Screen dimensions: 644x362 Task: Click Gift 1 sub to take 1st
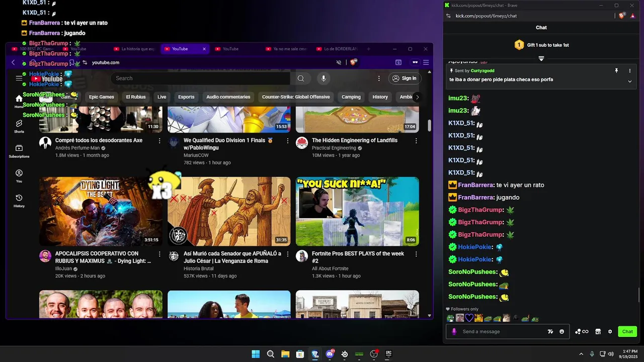click(541, 45)
